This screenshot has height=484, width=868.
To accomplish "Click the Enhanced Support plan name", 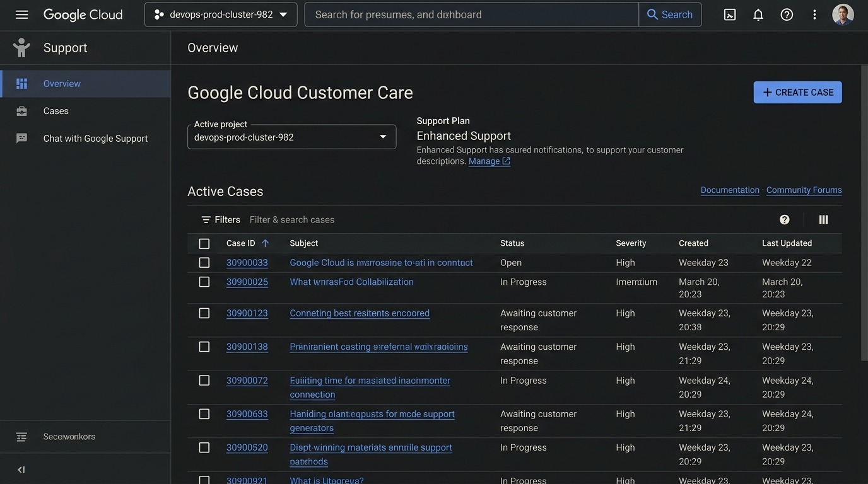I will pos(464,135).
